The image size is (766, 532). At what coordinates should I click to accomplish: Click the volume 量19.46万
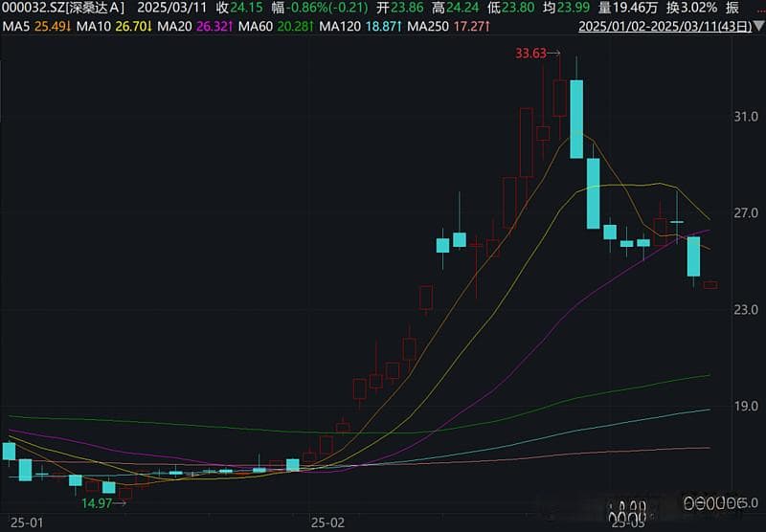point(628,8)
